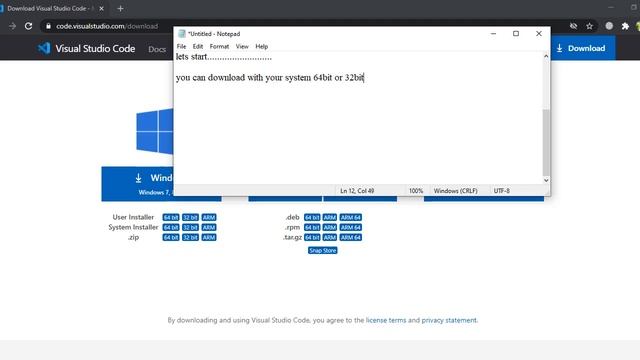Click the Notepad app icon in title bar

pos(182,34)
